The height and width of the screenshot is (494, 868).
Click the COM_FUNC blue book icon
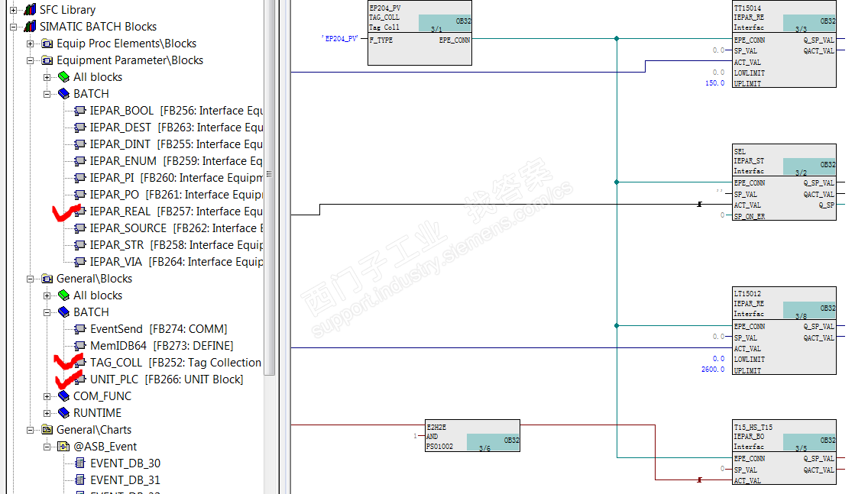(x=63, y=396)
